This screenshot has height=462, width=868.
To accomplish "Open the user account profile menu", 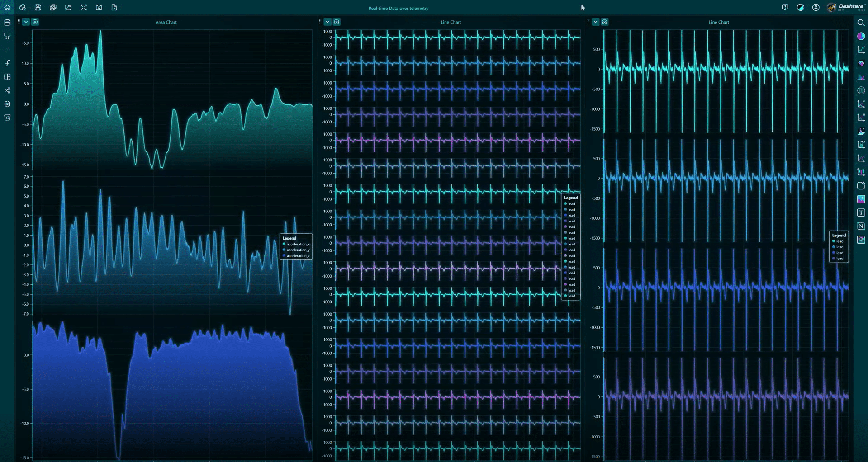I will (816, 8).
